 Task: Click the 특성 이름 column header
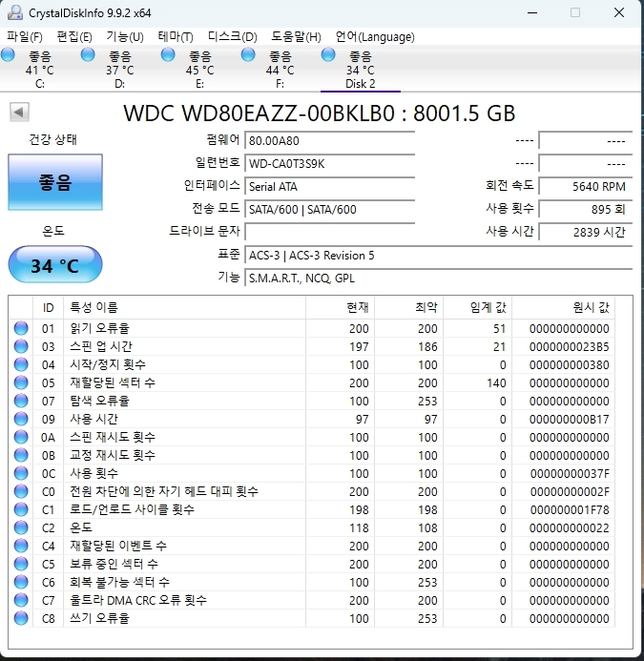[184, 307]
